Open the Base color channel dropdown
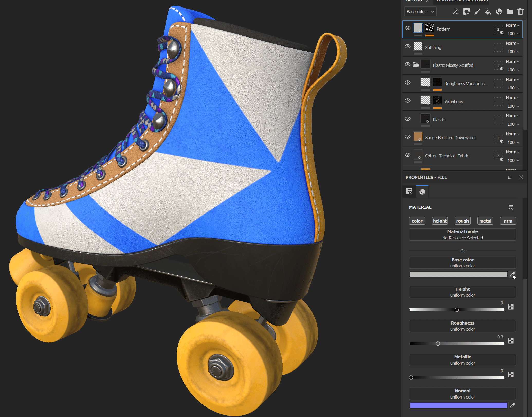 [x=420, y=12]
